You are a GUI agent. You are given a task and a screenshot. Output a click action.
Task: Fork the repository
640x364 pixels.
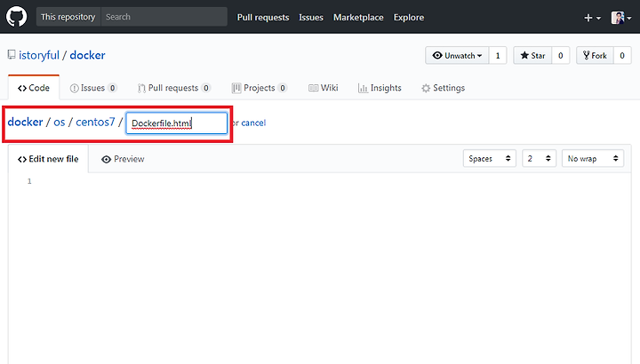click(x=595, y=55)
